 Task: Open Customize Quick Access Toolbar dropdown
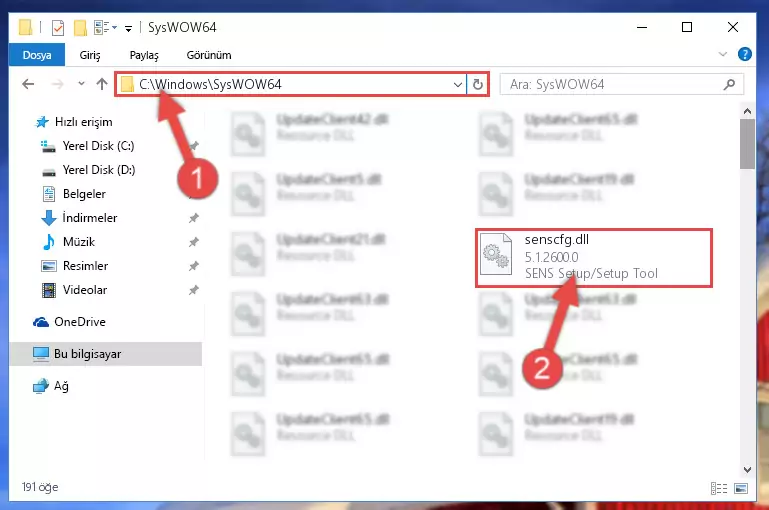coord(128,28)
